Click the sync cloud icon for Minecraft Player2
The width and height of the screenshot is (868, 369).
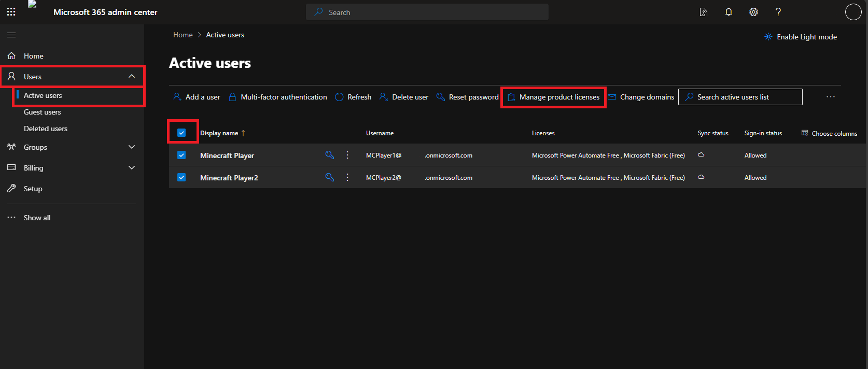click(701, 177)
